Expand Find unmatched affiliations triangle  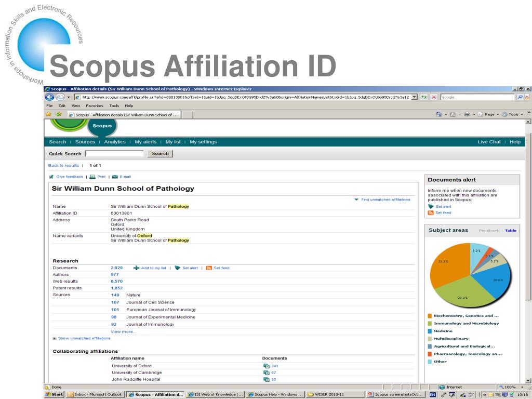click(356, 199)
